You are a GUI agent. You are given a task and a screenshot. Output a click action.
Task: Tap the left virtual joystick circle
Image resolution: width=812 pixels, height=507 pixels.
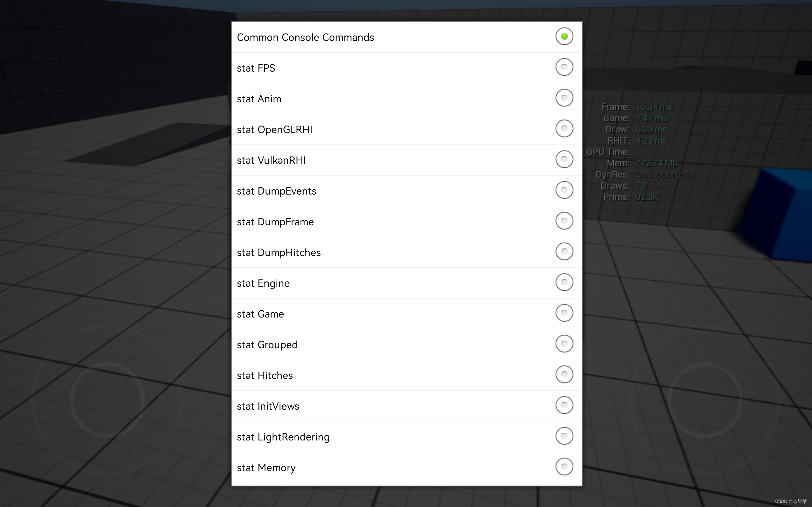(x=108, y=400)
